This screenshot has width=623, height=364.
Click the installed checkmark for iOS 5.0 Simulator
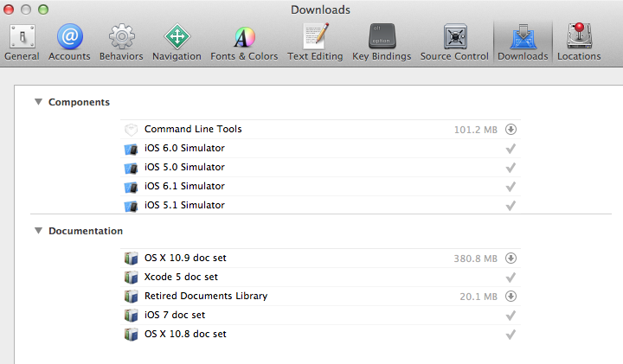pos(511,168)
